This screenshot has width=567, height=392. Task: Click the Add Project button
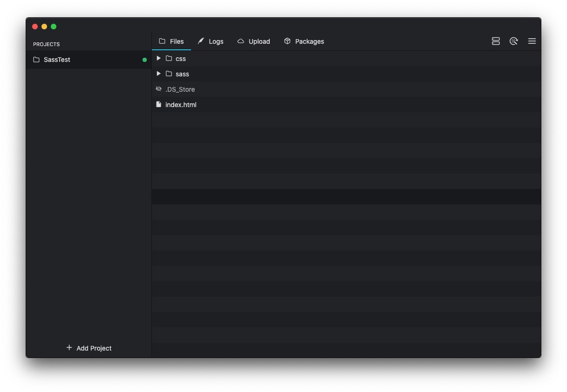(x=88, y=348)
